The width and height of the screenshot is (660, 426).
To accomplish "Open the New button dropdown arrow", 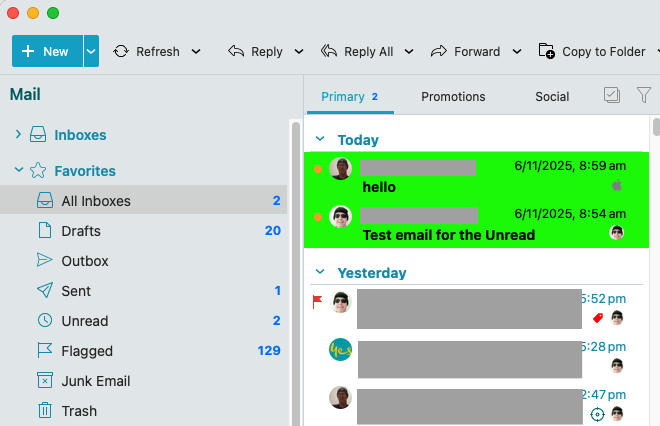I will click(91, 51).
